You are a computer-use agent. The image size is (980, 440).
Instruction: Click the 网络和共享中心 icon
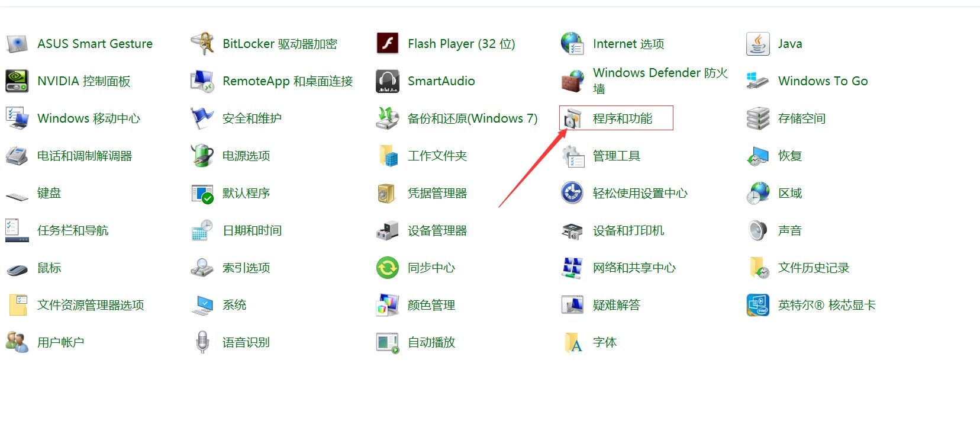(573, 268)
